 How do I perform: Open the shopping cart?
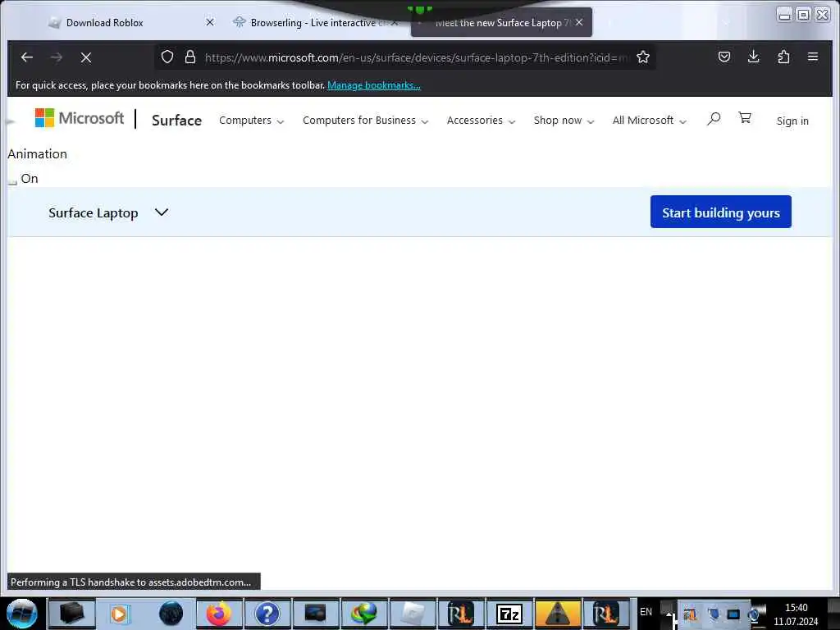(x=745, y=118)
